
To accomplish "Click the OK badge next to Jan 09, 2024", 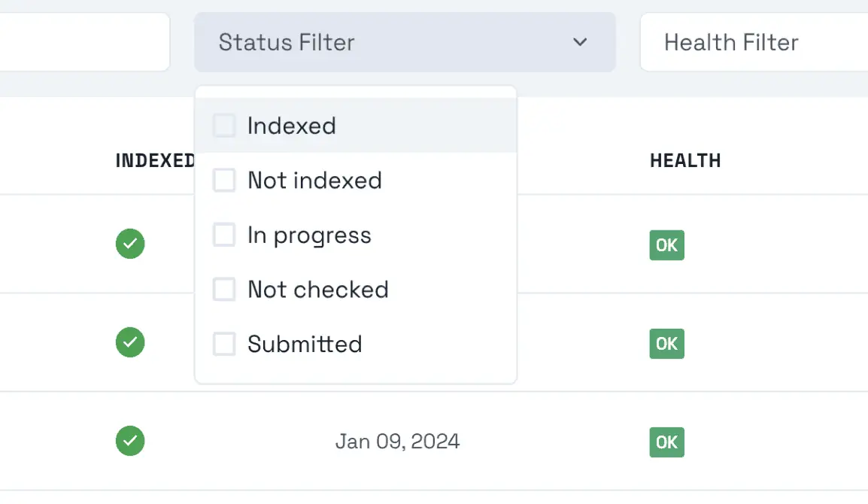I will (666, 442).
